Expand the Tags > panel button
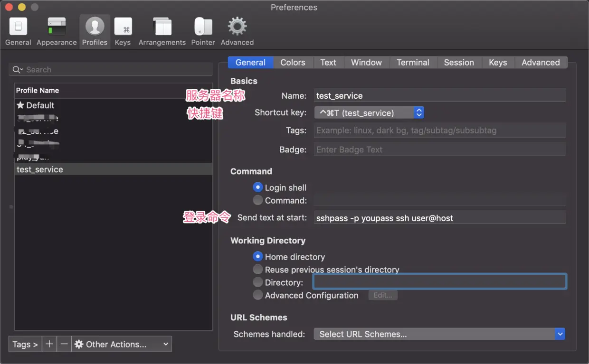The image size is (589, 364). (x=25, y=344)
